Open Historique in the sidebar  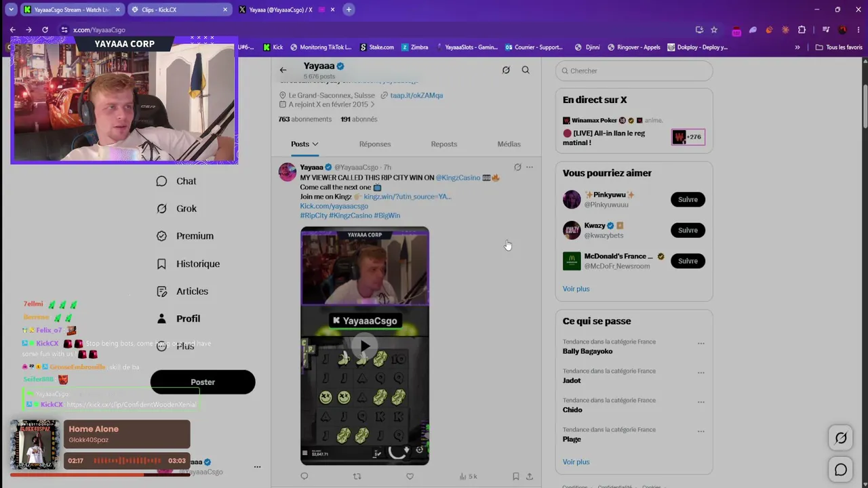tap(188, 264)
